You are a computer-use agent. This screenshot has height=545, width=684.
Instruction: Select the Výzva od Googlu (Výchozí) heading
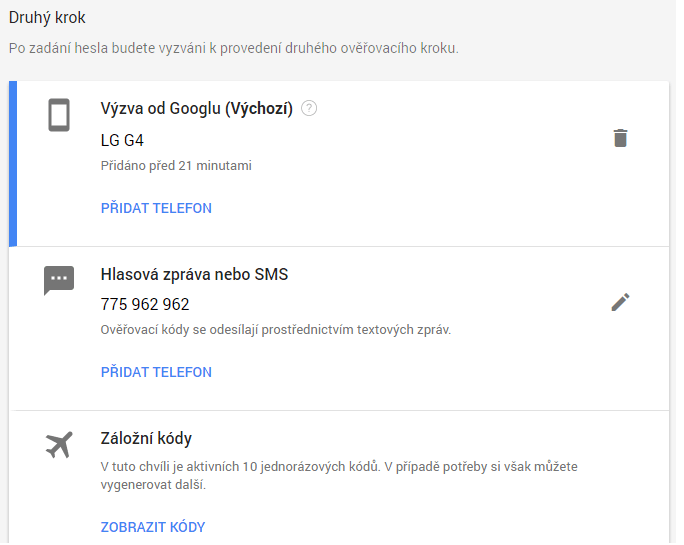pyautogui.click(x=197, y=108)
